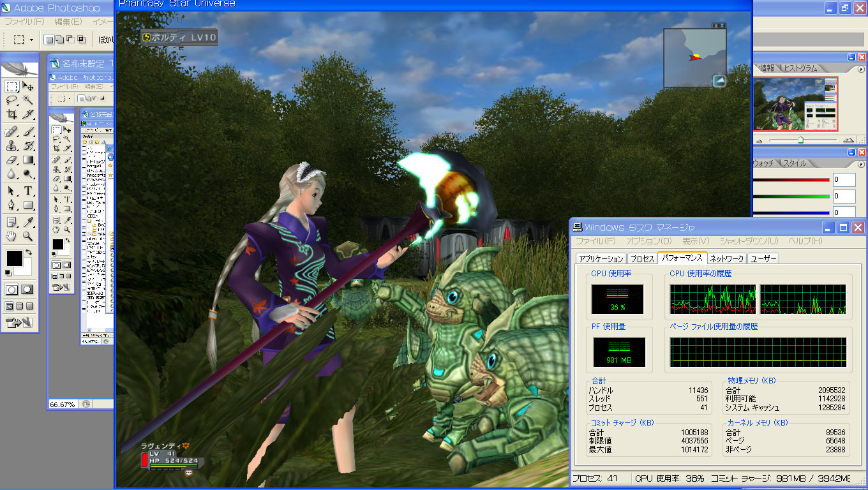Image resolution: width=868 pixels, height=490 pixels.
Task: Click the Navigator preview thumbnail
Action: [x=796, y=104]
